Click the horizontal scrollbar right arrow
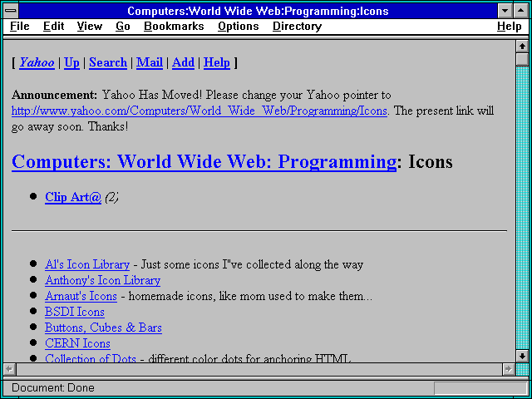The height and width of the screenshot is (399, 532). tap(508, 369)
